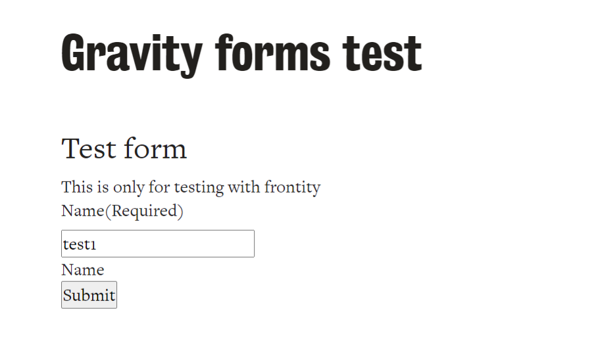Click the "test1" text inside the input
This screenshot has width=598, height=364.
tap(80, 244)
